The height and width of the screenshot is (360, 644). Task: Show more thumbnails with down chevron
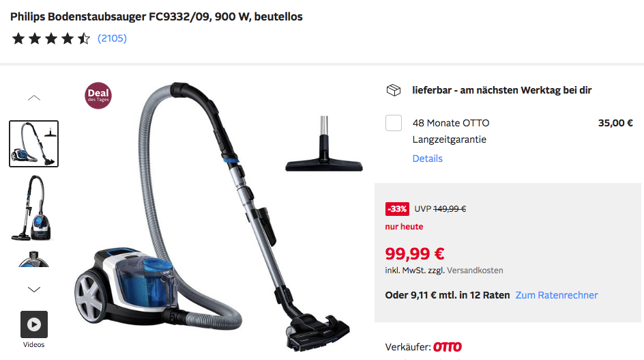[x=34, y=289]
